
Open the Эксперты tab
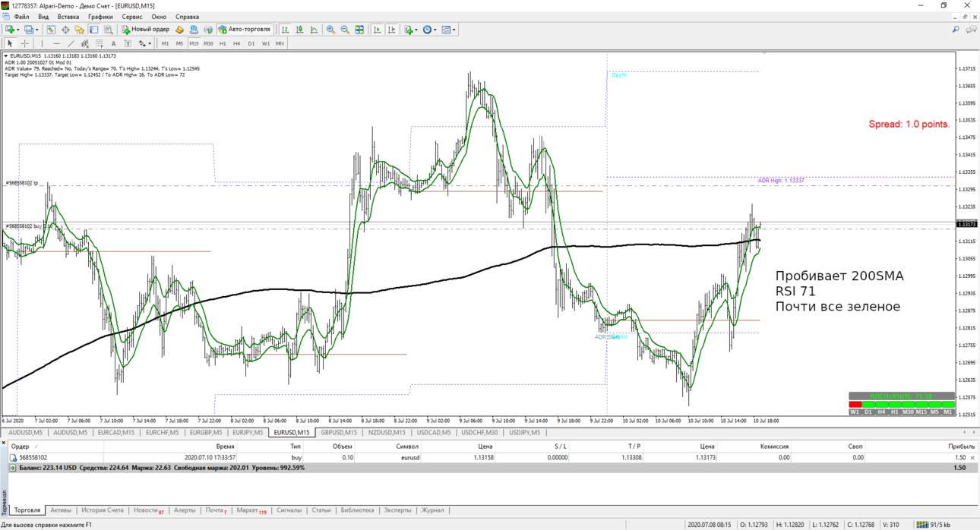397,510
